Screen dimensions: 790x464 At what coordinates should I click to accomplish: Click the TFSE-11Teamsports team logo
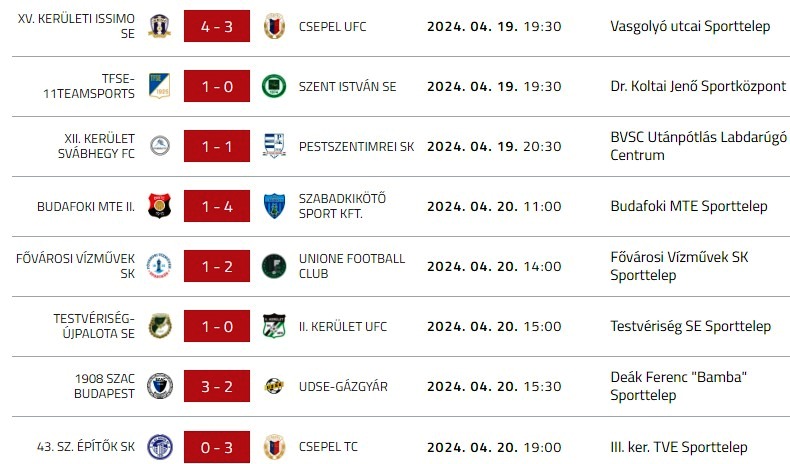click(159, 86)
